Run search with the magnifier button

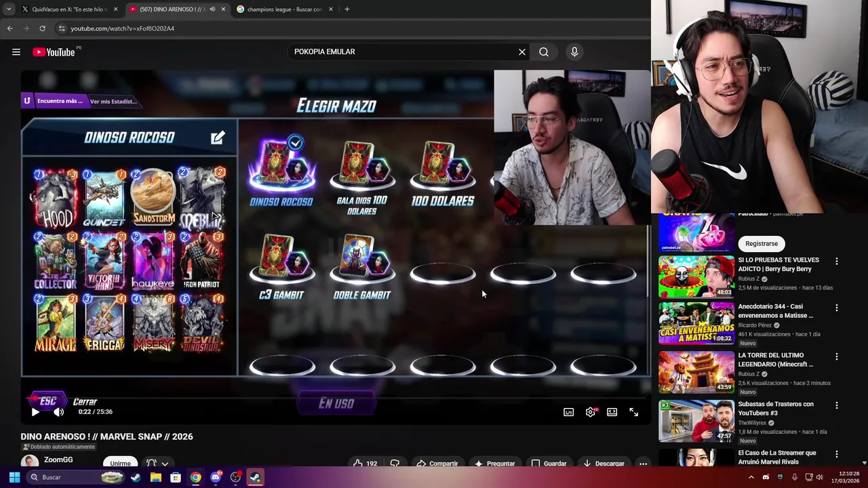click(544, 52)
